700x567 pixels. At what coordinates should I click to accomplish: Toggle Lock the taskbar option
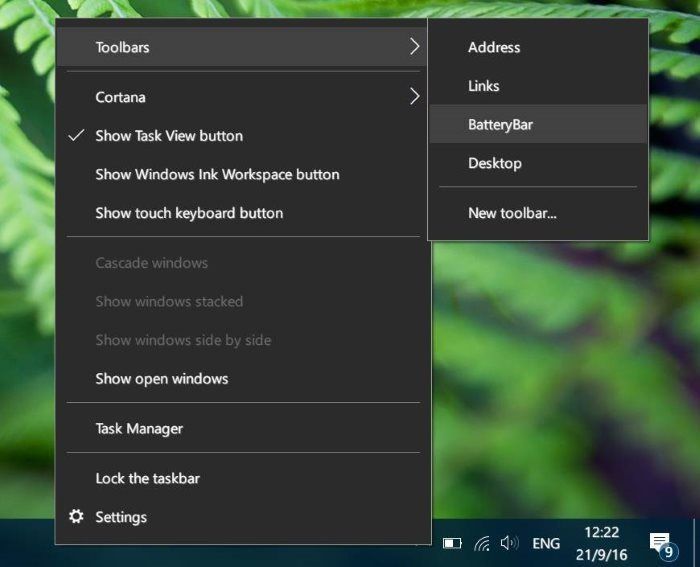(242, 479)
